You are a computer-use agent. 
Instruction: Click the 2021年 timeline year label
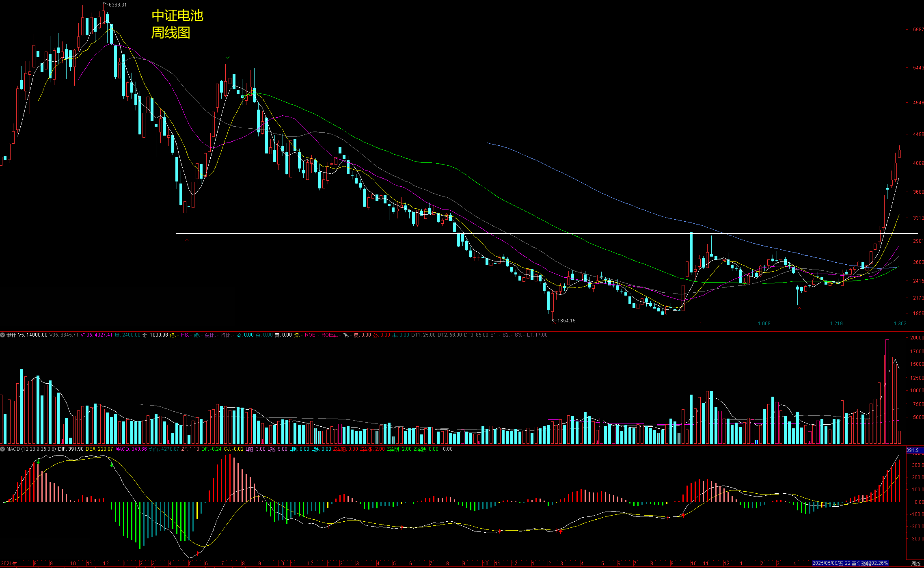[x=9, y=564]
